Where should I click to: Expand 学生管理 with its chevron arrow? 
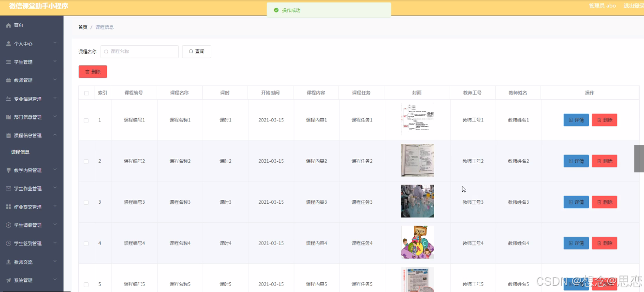pyautogui.click(x=55, y=61)
